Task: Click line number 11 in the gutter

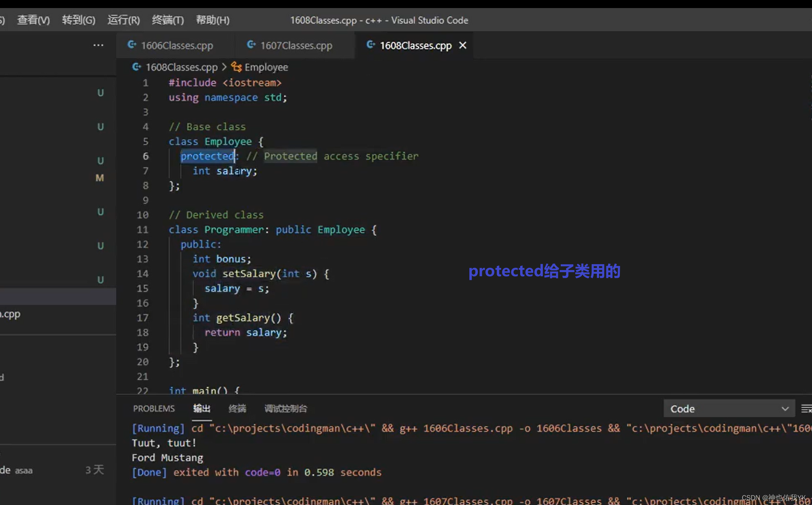Action: [142, 230]
